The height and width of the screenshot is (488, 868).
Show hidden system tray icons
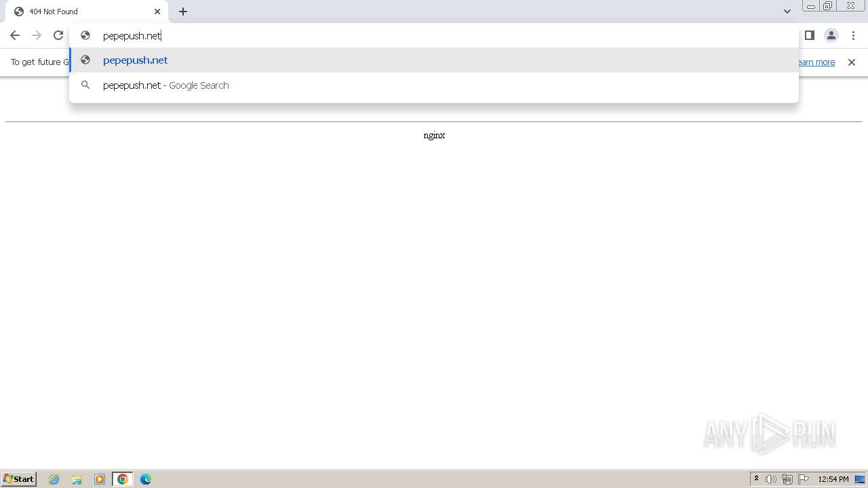(756, 479)
